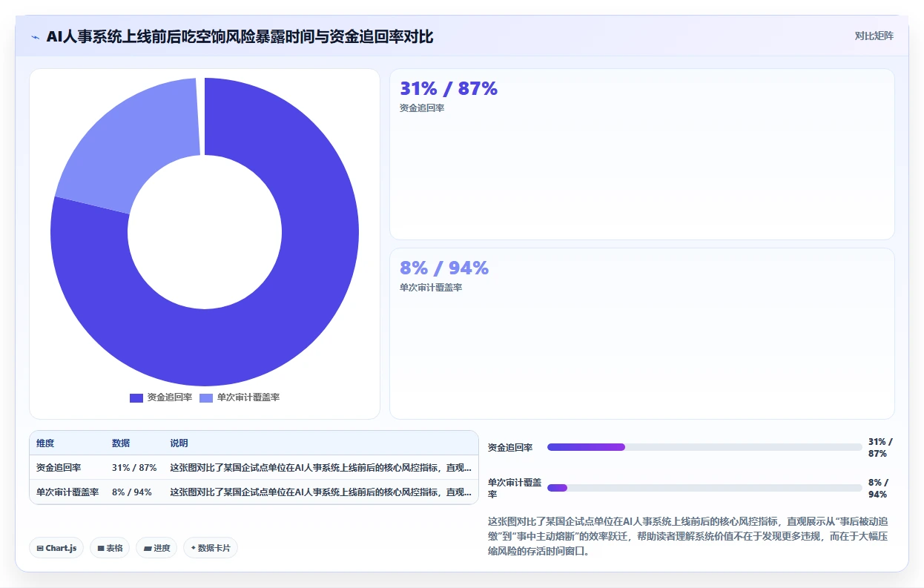Click the 8% / 94% progress bar value
Image resolution: width=924 pixels, height=588 pixels.
pyautogui.click(x=878, y=488)
